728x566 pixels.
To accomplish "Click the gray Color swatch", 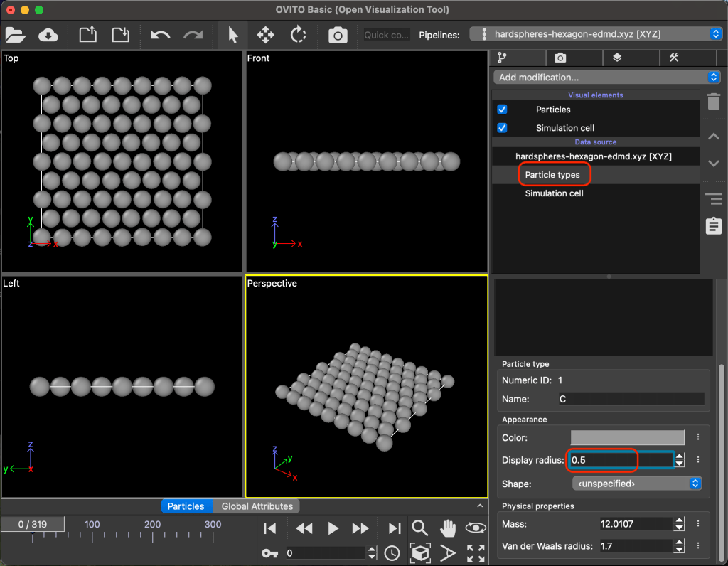I will tap(627, 438).
